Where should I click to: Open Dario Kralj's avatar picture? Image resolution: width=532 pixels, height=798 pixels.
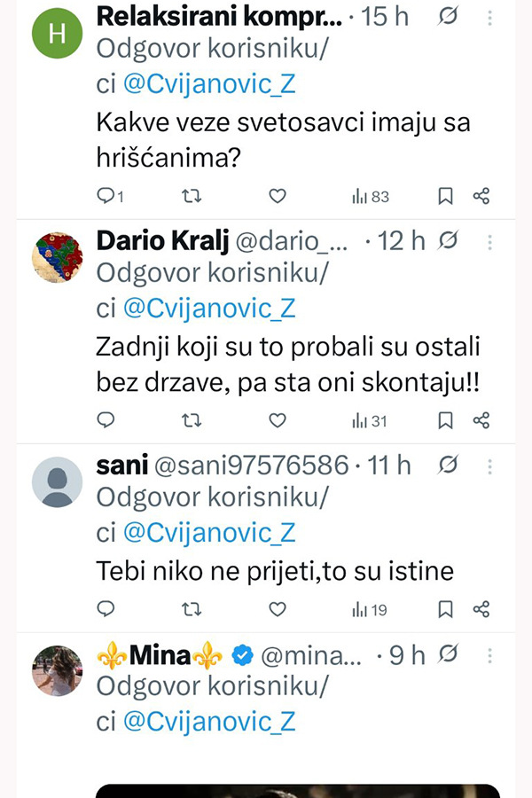pos(57,258)
